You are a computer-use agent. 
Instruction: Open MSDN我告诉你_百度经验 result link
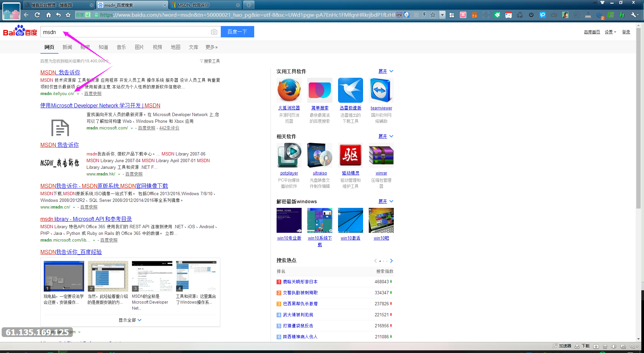(71, 252)
